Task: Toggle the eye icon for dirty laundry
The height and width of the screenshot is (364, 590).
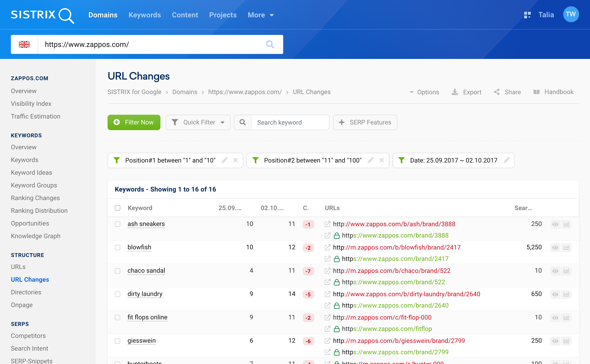Action: click(555, 294)
